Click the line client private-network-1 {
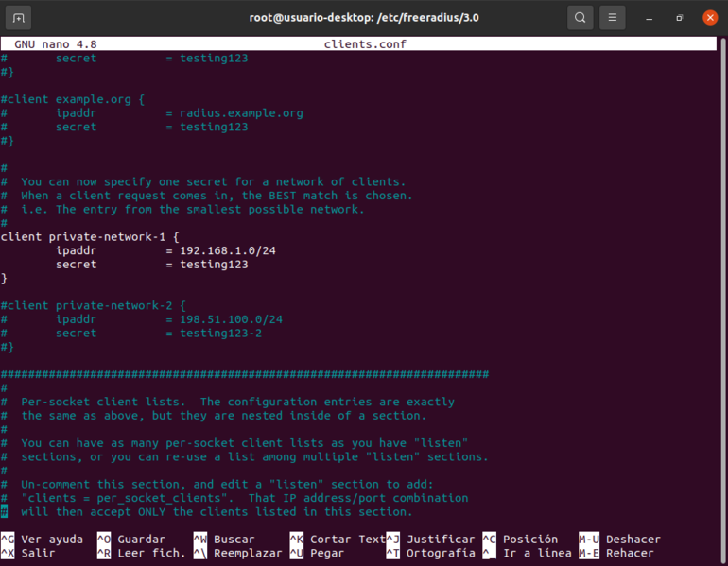The image size is (728, 566). click(90, 237)
